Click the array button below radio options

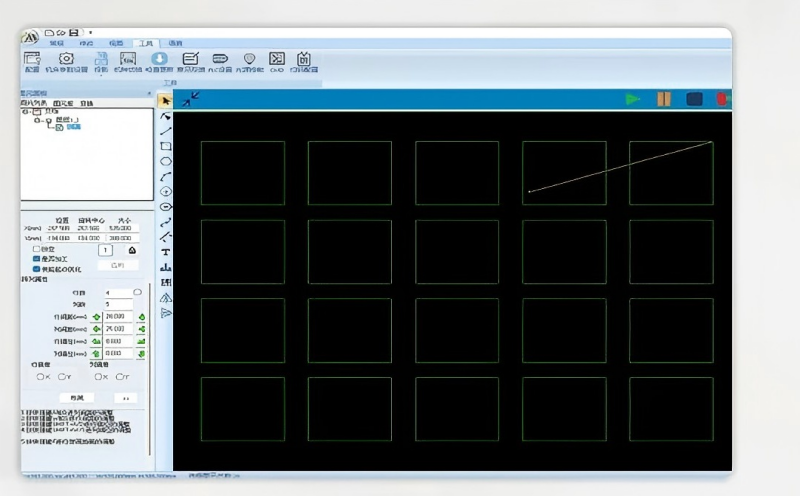pyautogui.click(x=77, y=397)
